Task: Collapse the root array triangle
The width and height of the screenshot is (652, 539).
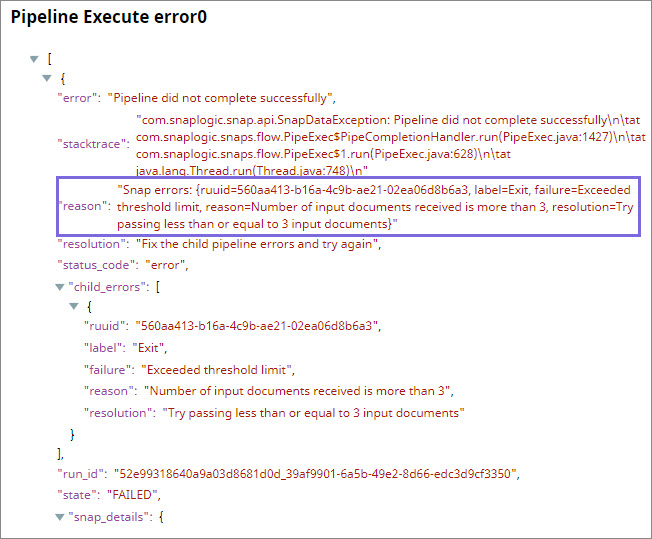Action: 35,58
